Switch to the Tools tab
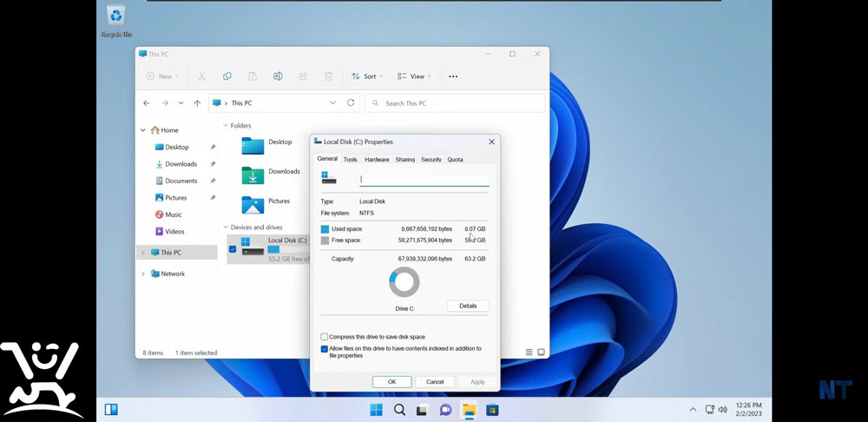The width and height of the screenshot is (868, 422). (x=351, y=160)
